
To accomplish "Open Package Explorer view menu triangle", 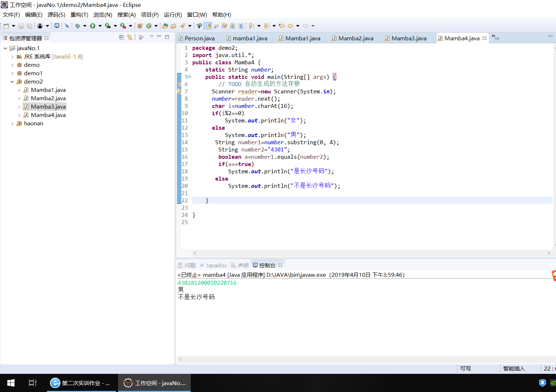I will click(151, 37).
